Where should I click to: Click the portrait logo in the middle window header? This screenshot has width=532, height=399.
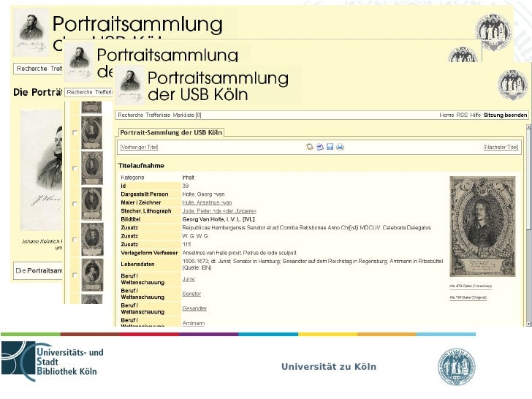[80, 62]
